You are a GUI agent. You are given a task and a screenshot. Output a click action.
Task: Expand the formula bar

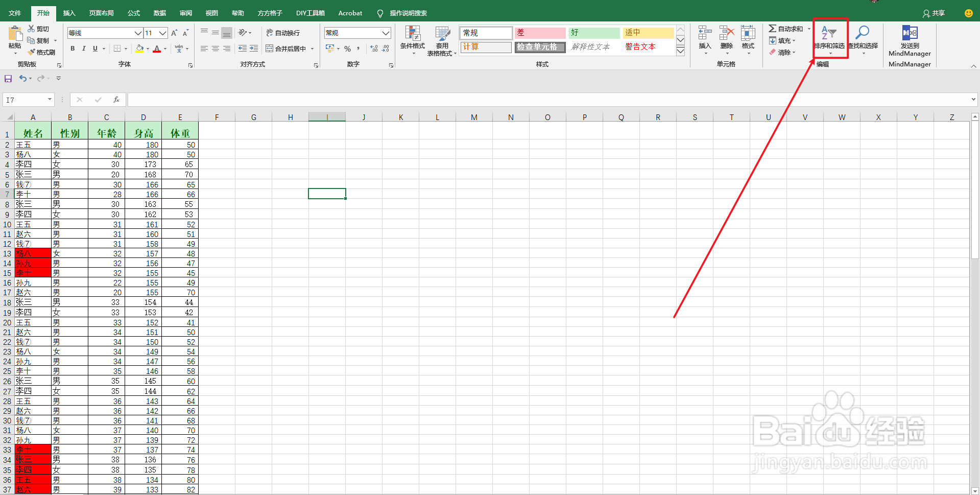click(x=973, y=100)
